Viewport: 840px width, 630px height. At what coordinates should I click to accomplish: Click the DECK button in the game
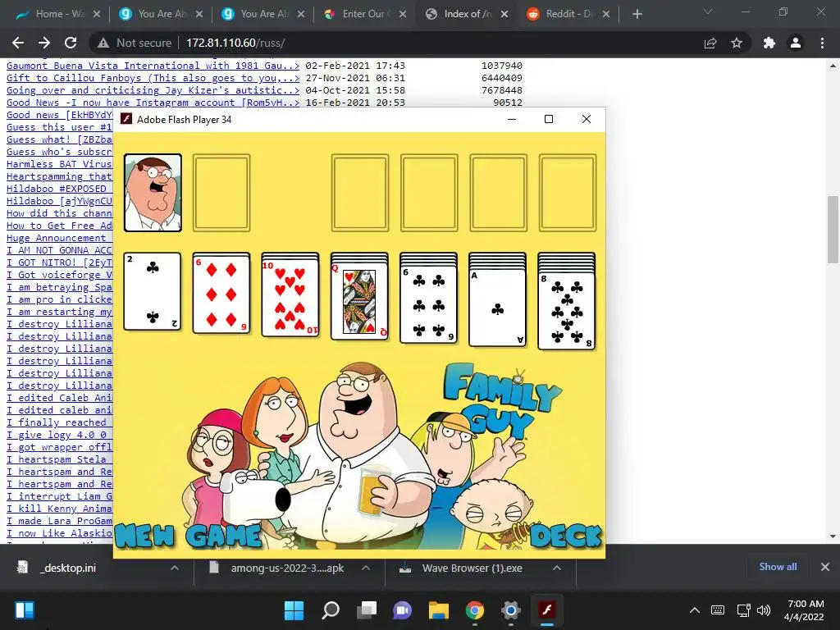[x=566, y=536]
